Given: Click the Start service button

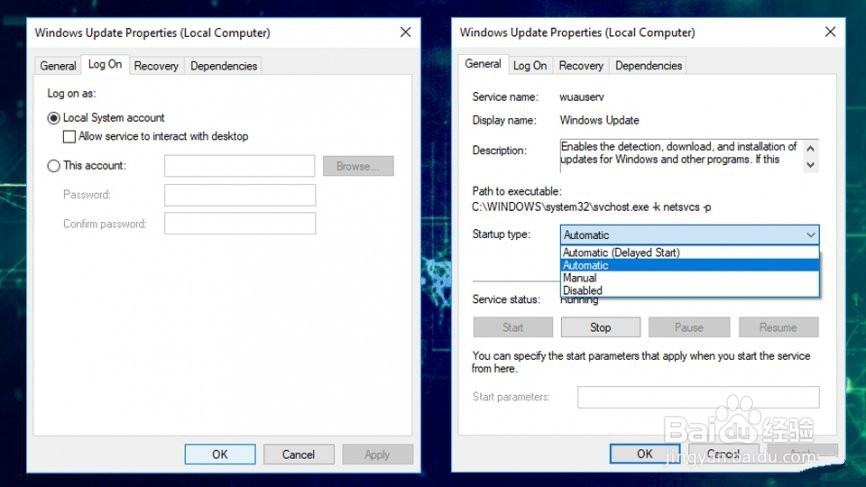Looking at the screenshot, I should click(x=513, y=327).
